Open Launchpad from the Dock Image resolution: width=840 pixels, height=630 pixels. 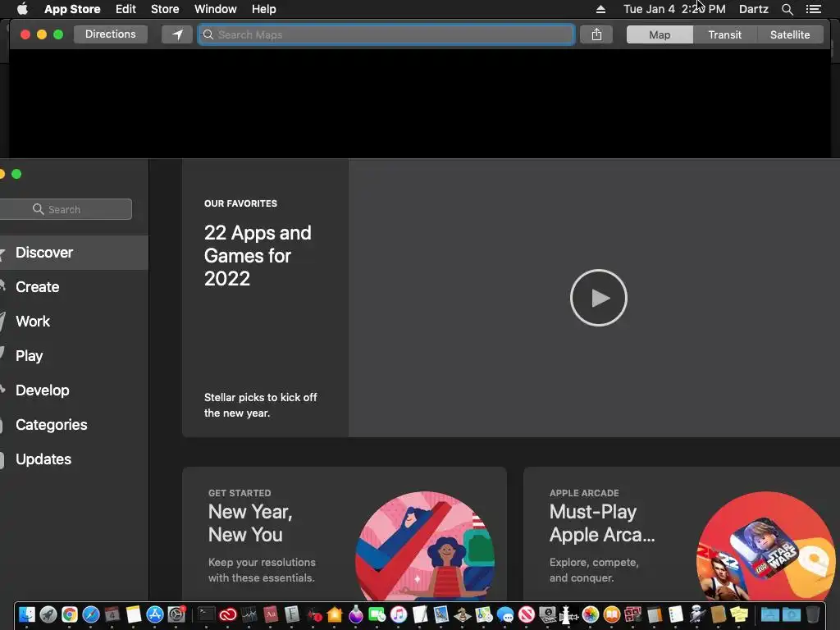click(x=48, y=614)
